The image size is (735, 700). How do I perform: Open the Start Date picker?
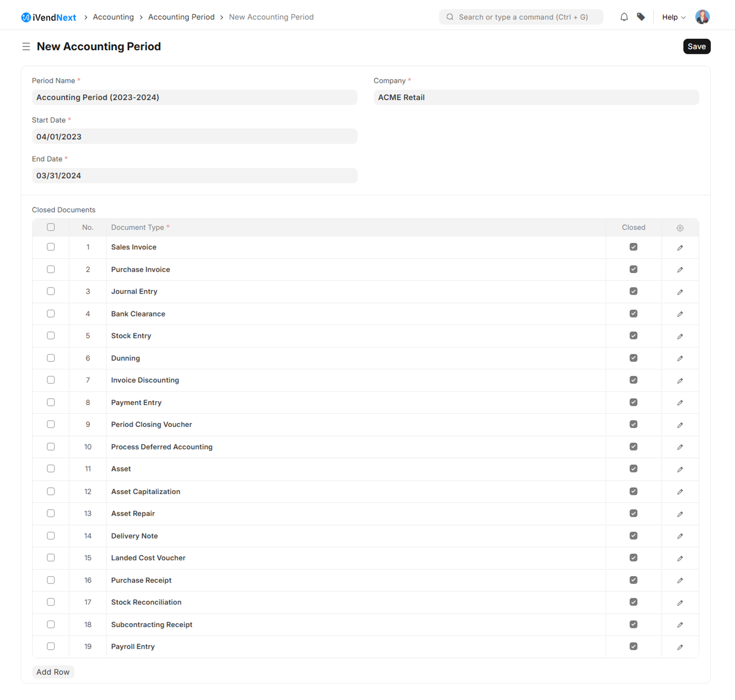click(x=194, y=137)
